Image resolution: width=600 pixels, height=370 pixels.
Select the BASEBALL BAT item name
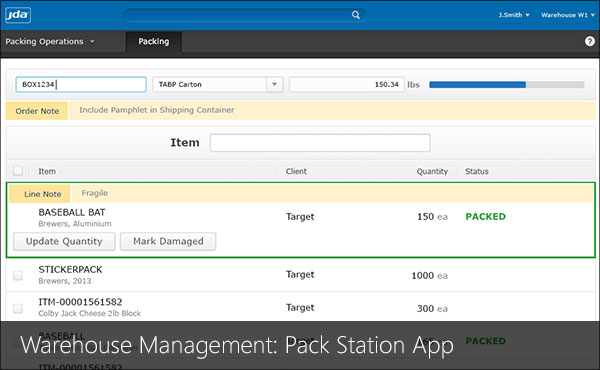72,212
